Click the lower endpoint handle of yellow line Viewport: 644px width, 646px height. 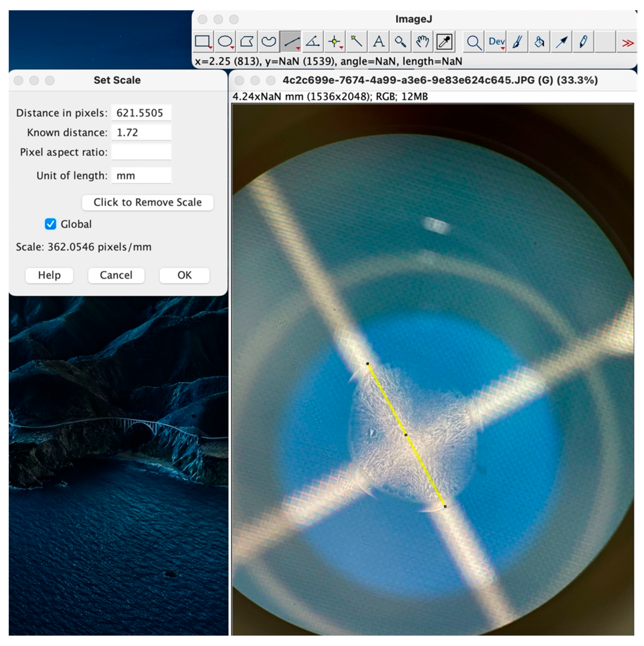445,506
